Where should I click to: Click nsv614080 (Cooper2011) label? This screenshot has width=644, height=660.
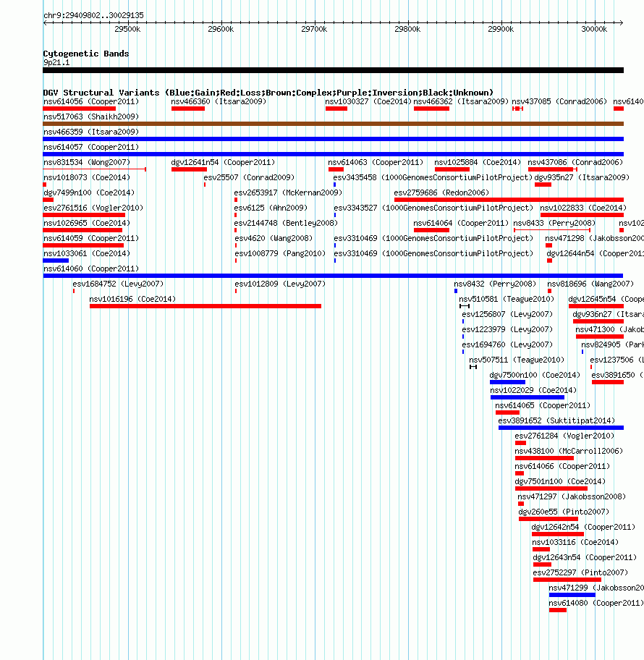tap(596, 602)
